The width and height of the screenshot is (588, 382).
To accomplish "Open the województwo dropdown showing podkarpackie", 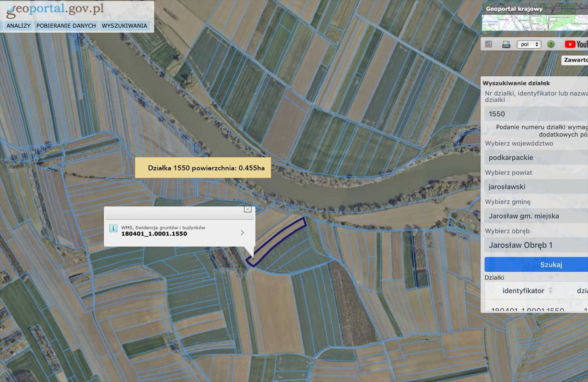I will coord(536,158).
